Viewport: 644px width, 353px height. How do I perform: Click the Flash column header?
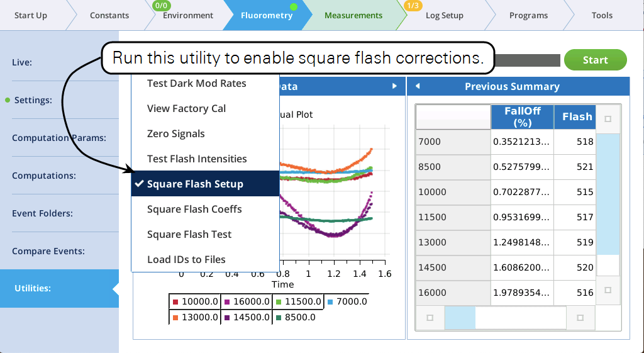[x=575, y=116]
